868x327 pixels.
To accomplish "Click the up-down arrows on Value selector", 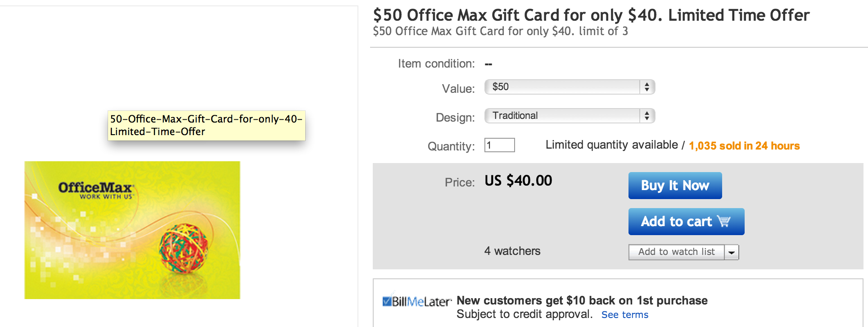I will tap(647, 87).
